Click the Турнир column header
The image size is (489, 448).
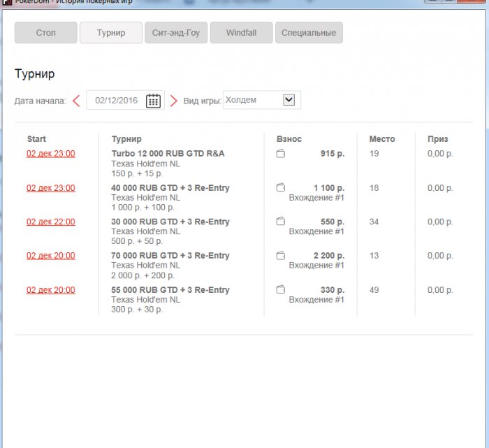click(126, 139)
